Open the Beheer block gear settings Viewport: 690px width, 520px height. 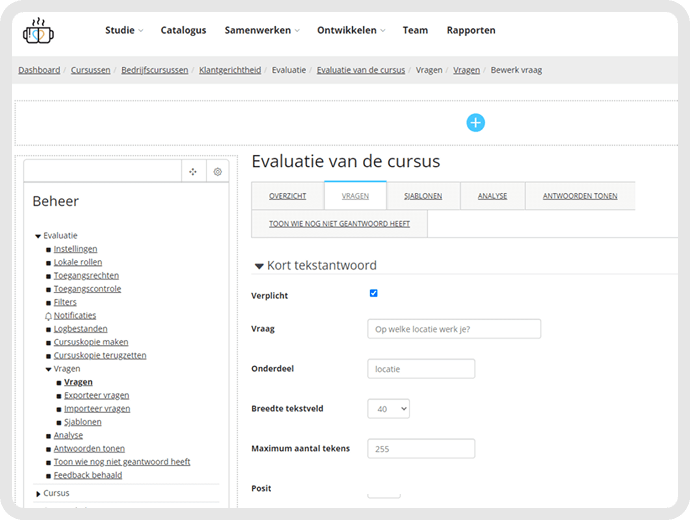(x=217, y=172)
